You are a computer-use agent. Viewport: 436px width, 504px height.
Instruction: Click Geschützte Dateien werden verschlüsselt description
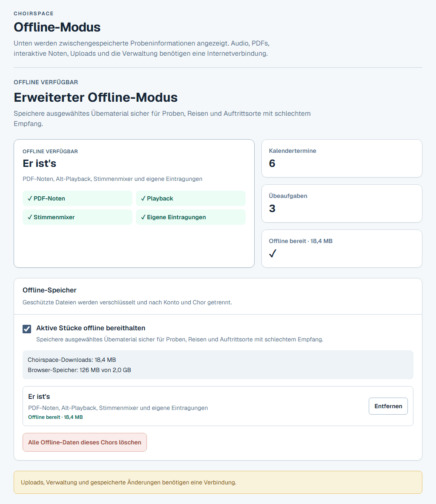[127, 303]
